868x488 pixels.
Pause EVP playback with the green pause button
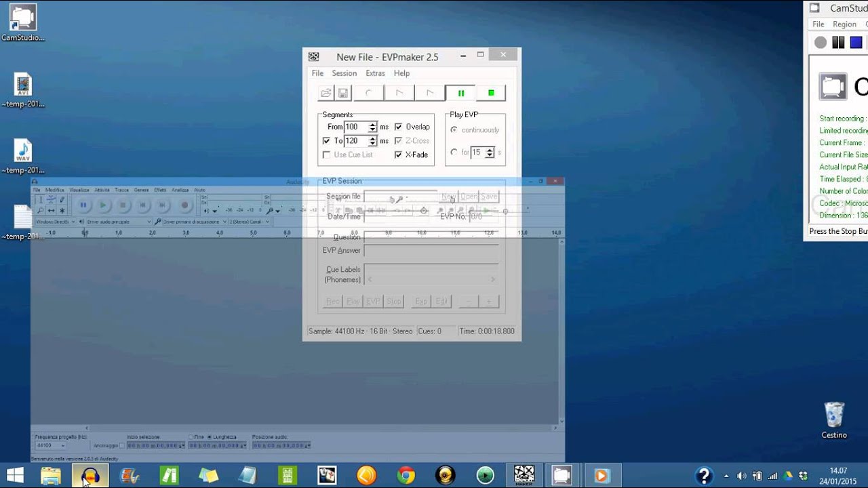pos(461,93)
